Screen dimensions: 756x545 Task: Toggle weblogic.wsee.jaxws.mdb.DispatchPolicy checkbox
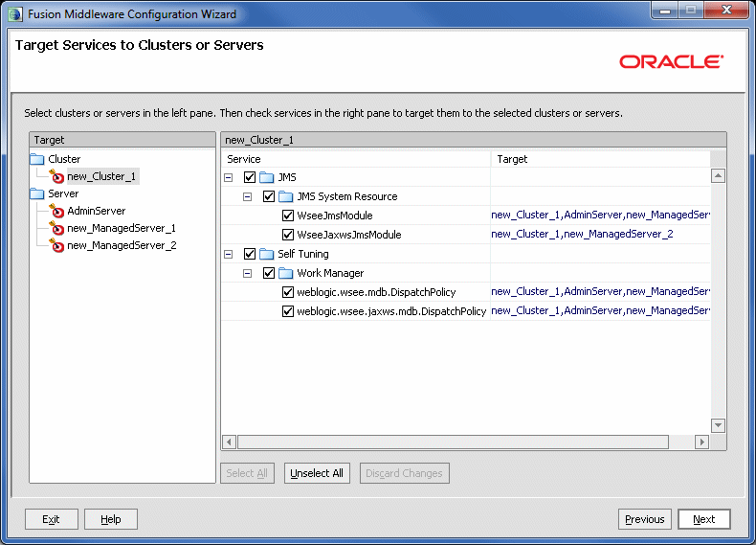(x=288, y=311)
